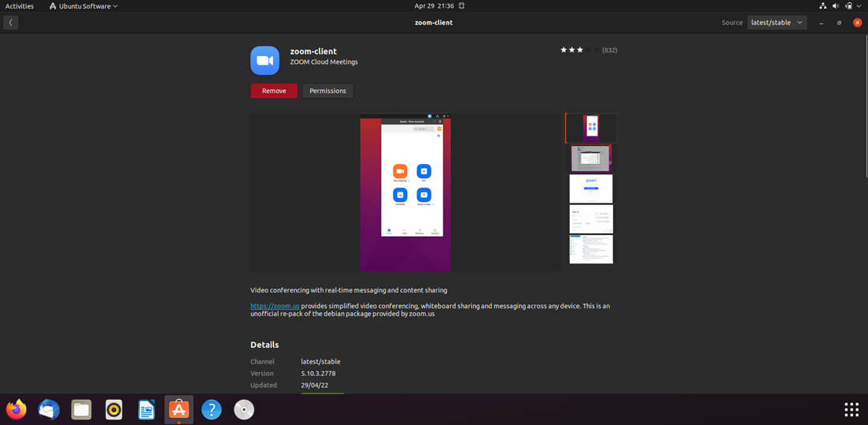Show applications grid button
This screenshot has height=425, width=868.
pyautogui.click(x=851, y=409)
